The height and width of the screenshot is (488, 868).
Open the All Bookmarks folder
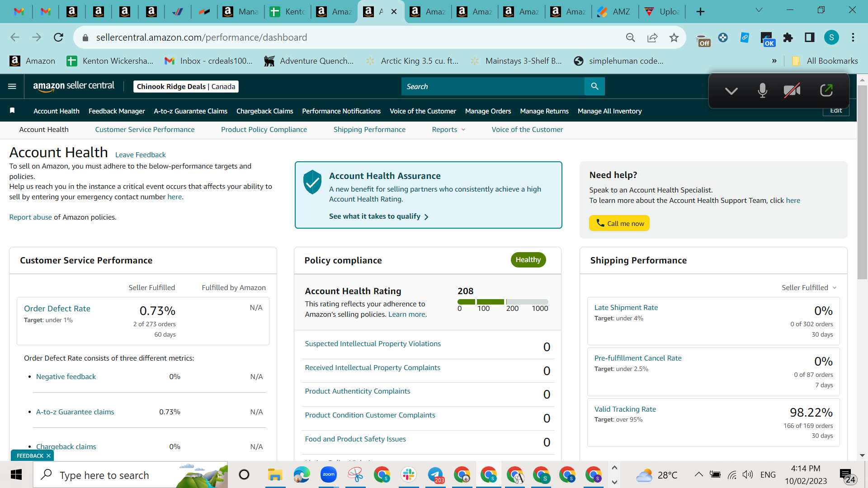pos(825,61)
